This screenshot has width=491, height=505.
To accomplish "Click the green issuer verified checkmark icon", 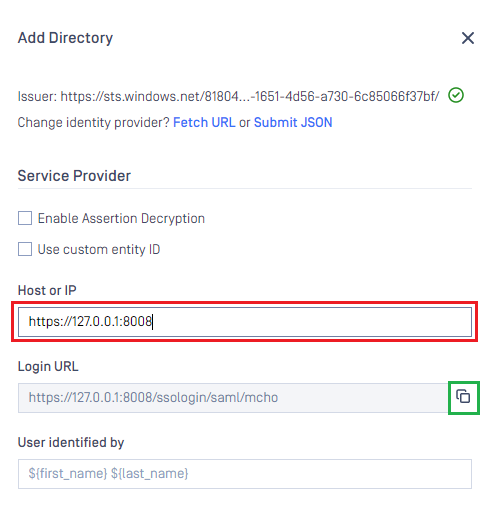I will (456, 96).
